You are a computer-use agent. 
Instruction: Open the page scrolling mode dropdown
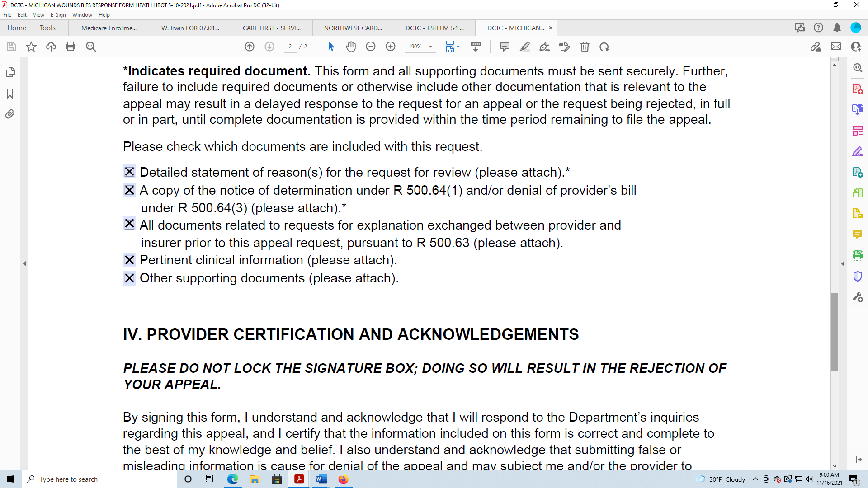(x=457, y=47)
